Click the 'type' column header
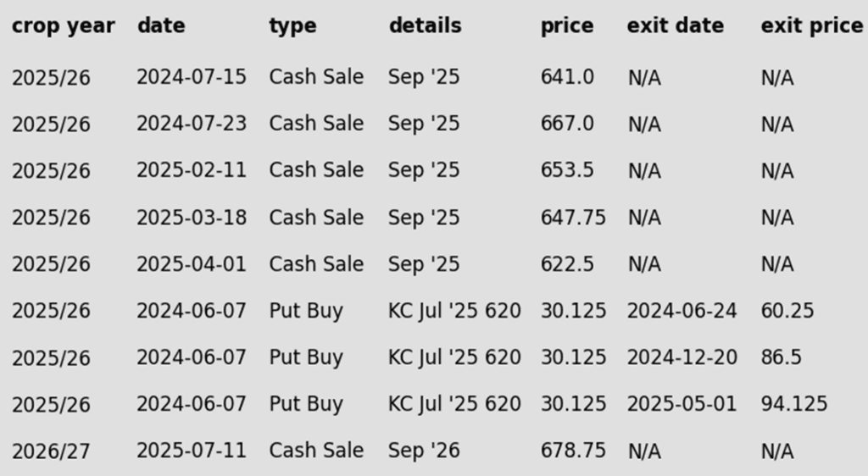Screen dimensions: 868x476 click(x=292, y=26)
